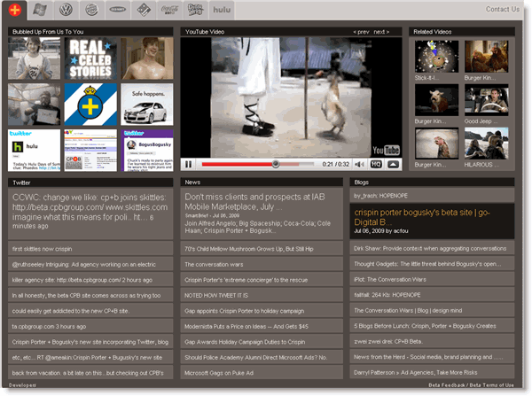Open the Stick-it related video thumbnail
The height and width of the screenshot is (396, 532).
pyautogui.click(x=436, y=57)
